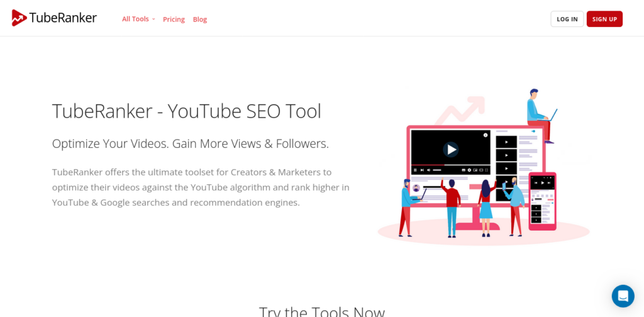Click the settings gear in illustrated player
The width and height of the screenshot is (644, 317).
coord(469,170)
